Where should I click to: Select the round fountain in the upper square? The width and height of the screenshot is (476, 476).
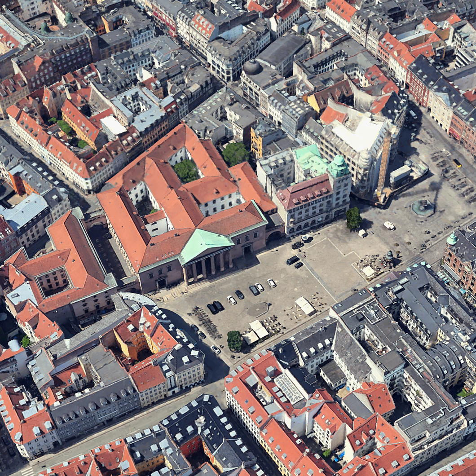coord(423,207)
